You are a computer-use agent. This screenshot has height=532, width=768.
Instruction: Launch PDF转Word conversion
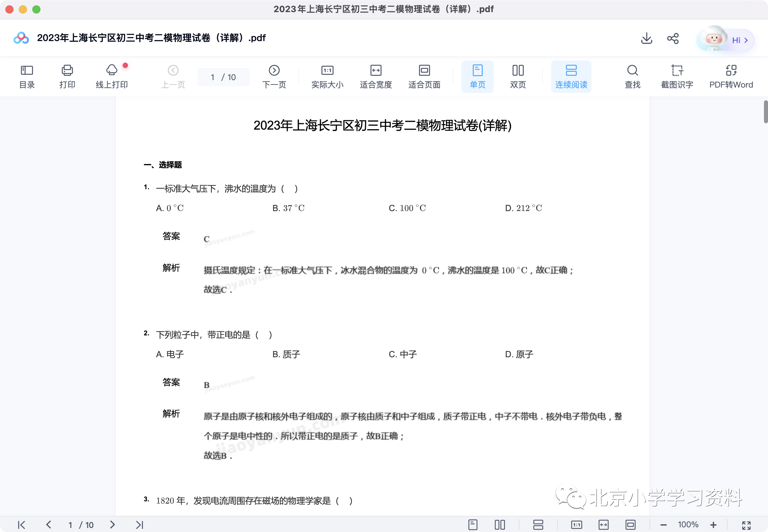click(731, 77)
